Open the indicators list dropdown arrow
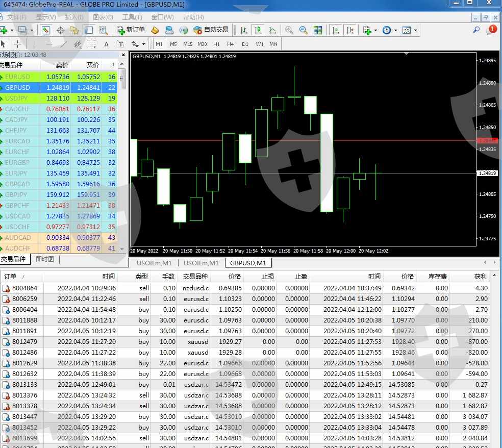Image resolution: width=502 pixels, height=448 pixels. pyautogui.click(x=375, y=31)
